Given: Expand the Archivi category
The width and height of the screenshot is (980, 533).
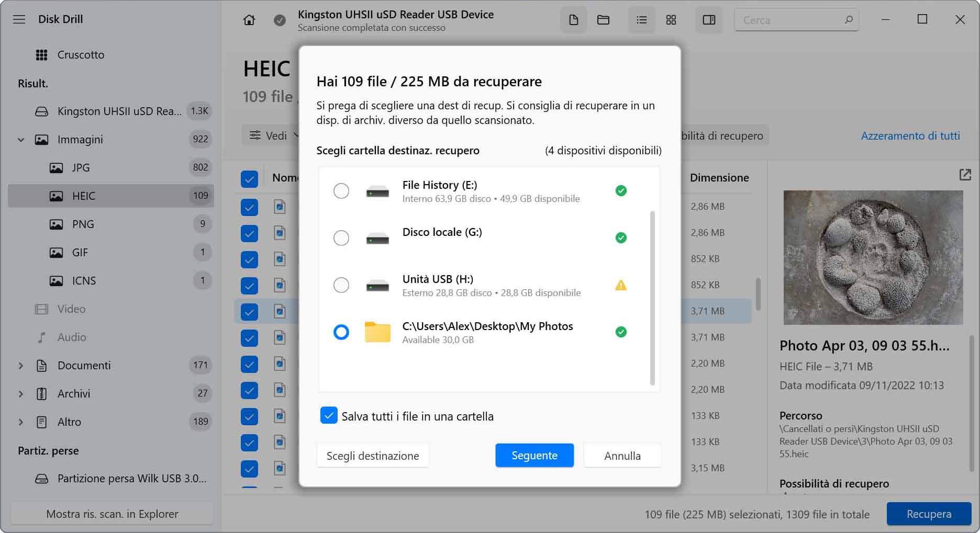Looking at the screenshot, I should [x=21, y=394].
